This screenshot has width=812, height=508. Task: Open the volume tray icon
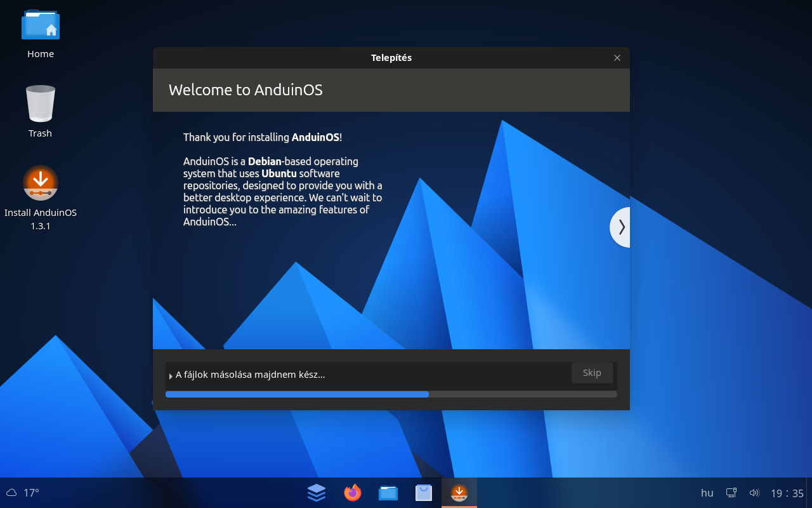pyautogui.click(x=754, y=493)
